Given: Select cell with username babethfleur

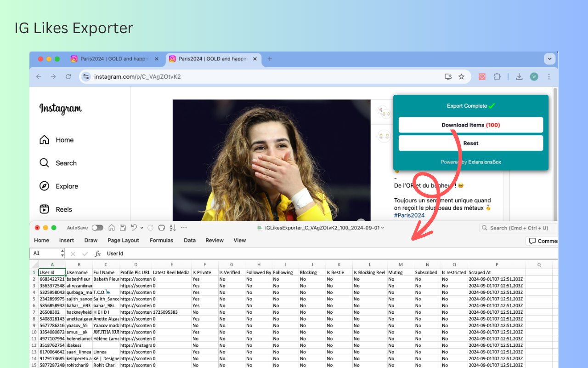Looking at the screenshot, I should 79,279.
